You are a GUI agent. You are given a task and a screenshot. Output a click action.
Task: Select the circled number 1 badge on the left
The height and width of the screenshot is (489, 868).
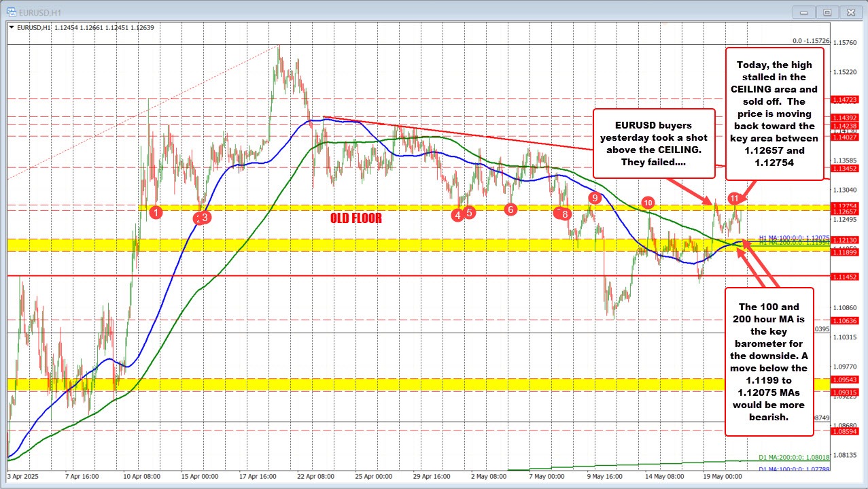[155, 212]
